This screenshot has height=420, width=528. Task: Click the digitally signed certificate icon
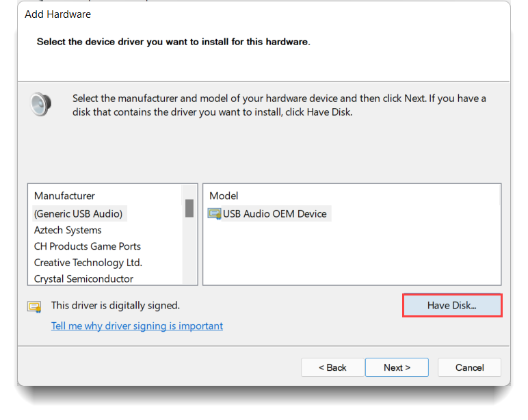point(34,306)
